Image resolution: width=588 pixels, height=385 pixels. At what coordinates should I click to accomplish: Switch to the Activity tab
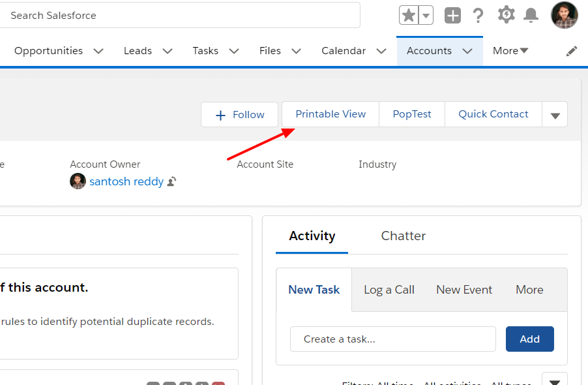tap(312, 236)
